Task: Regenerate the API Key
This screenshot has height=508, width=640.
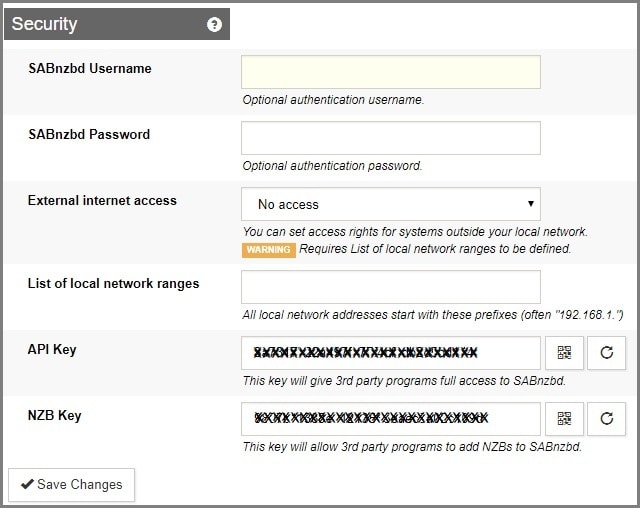Action: click(x=607, y=353)
